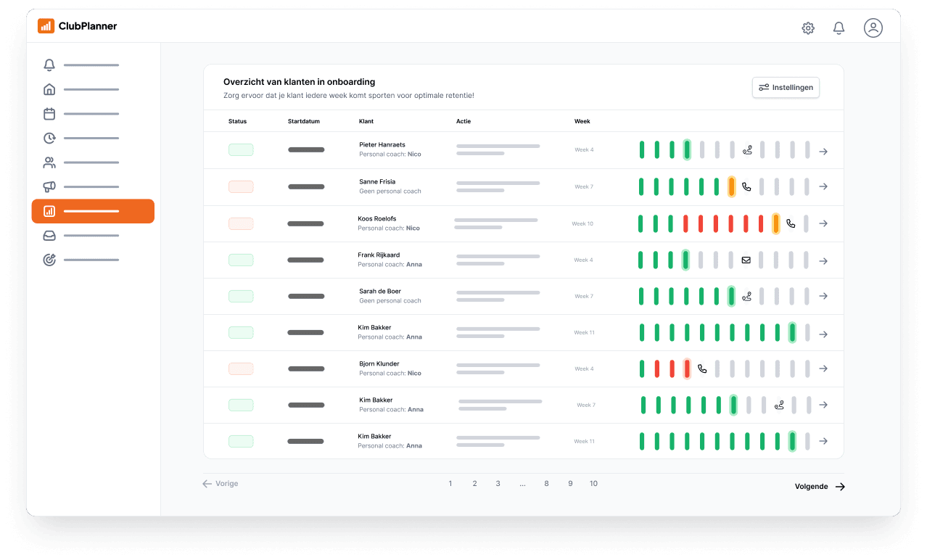The width and height of the screenshot is (927, 560).
Task: Jump to page 2 in pagination
Action: tap(474, 484)
